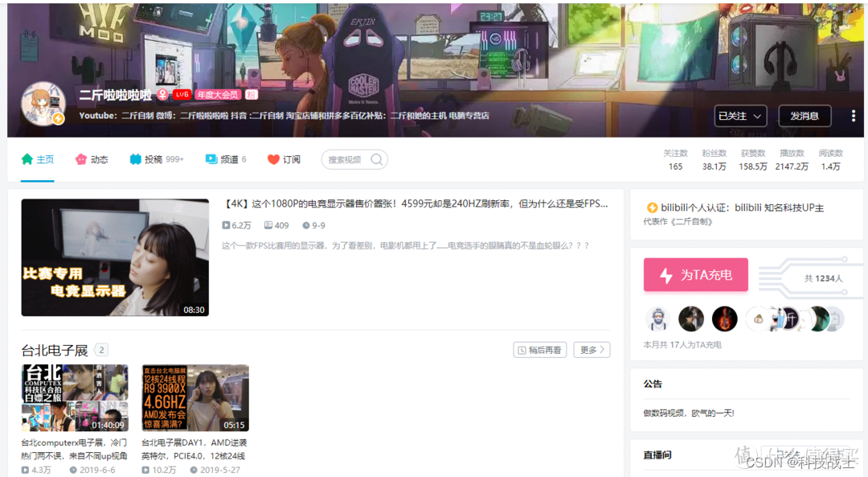Focus the 搜索视频 search field
The height and width of the screenshot is (477, 868).
coord(354,159)
